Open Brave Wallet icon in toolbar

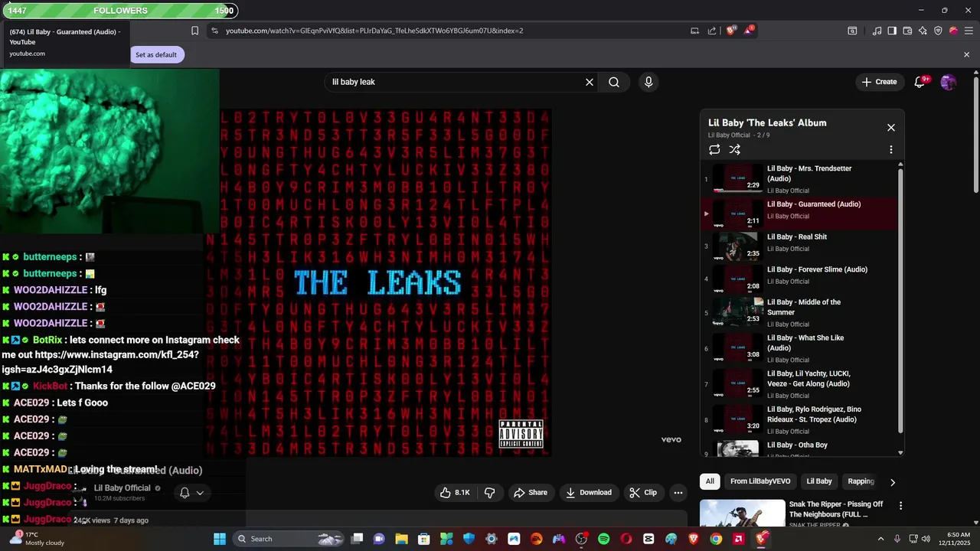[x=907, y=31]
